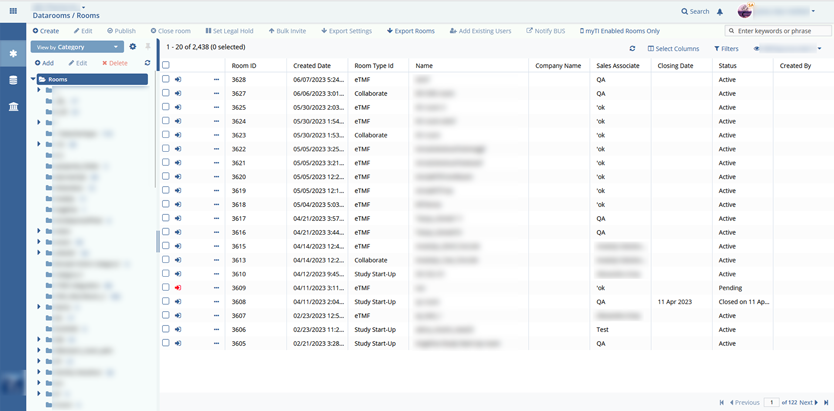Click the refresh icon above the table
This screenshot has width=834, height=411.
(632, 48)
